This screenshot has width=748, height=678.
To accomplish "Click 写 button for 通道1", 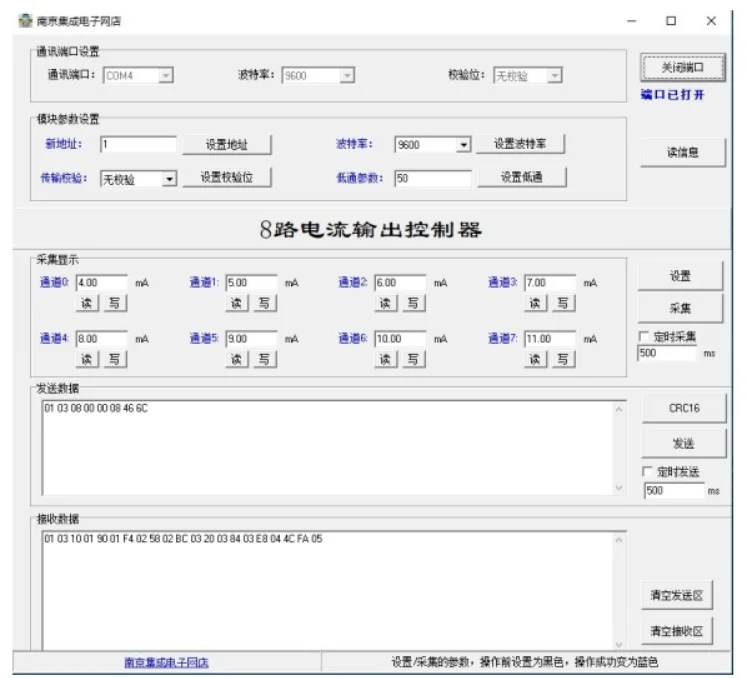I will coord(265,303).
